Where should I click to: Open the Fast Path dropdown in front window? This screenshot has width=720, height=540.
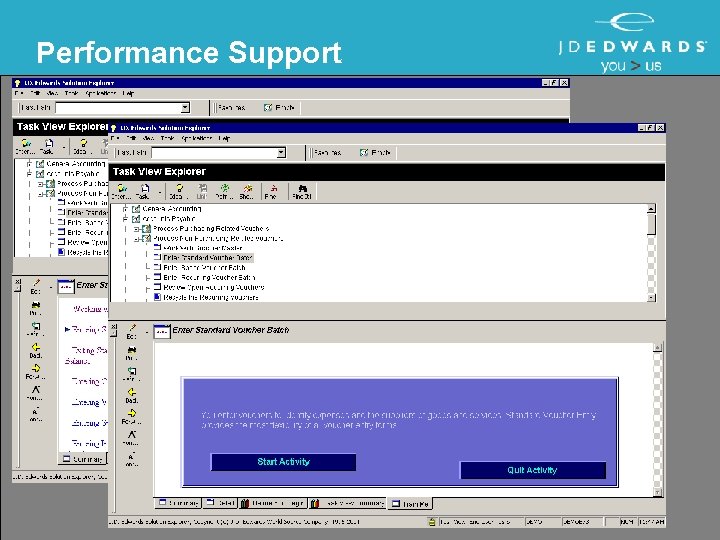[281, 153]
